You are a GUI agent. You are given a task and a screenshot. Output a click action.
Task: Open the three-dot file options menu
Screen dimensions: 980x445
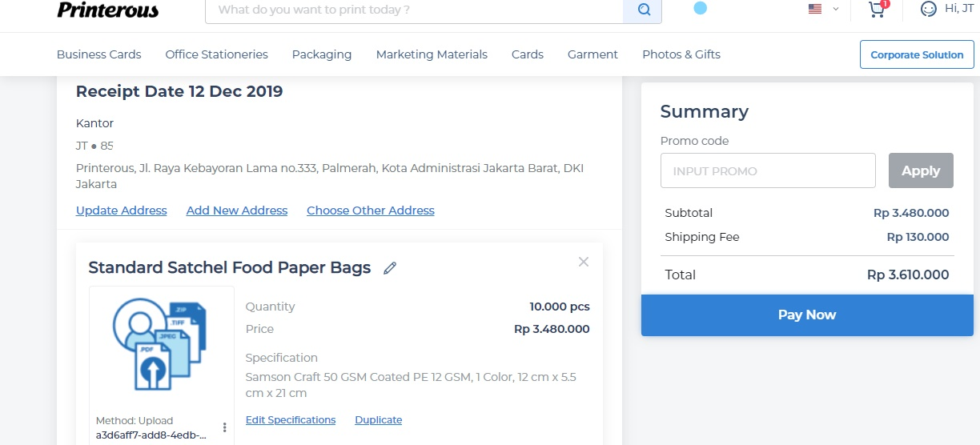[225, 427]
